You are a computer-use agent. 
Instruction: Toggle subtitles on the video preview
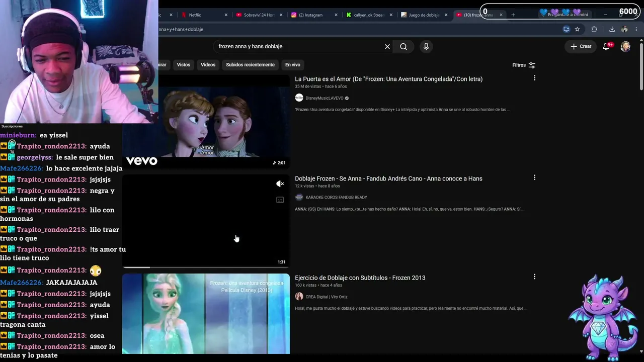coord(280,200)
